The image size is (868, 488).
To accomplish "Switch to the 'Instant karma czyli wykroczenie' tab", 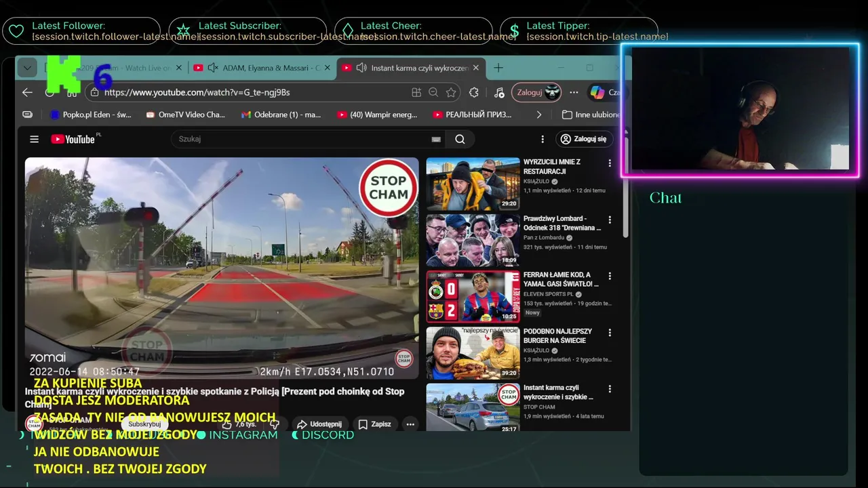I will [x=411, y=68].
